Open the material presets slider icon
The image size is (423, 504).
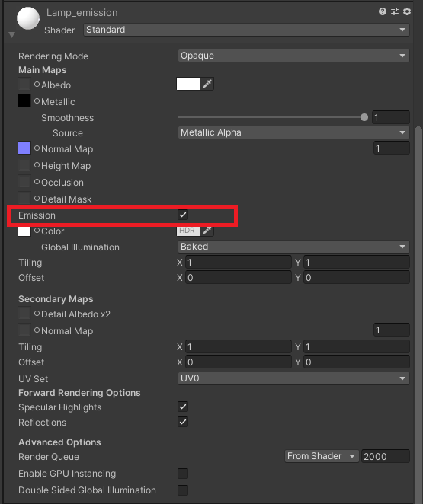tap(395, 12)
